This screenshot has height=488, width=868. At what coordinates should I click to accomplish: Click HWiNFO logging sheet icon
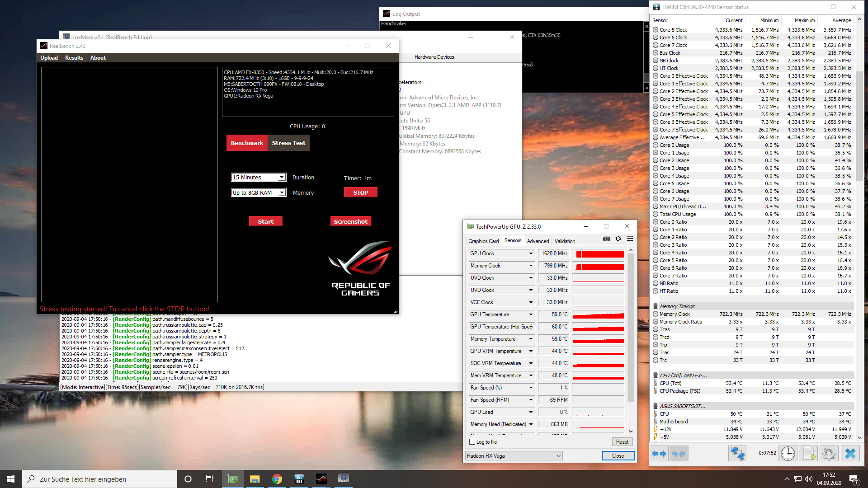pos(809,454)
